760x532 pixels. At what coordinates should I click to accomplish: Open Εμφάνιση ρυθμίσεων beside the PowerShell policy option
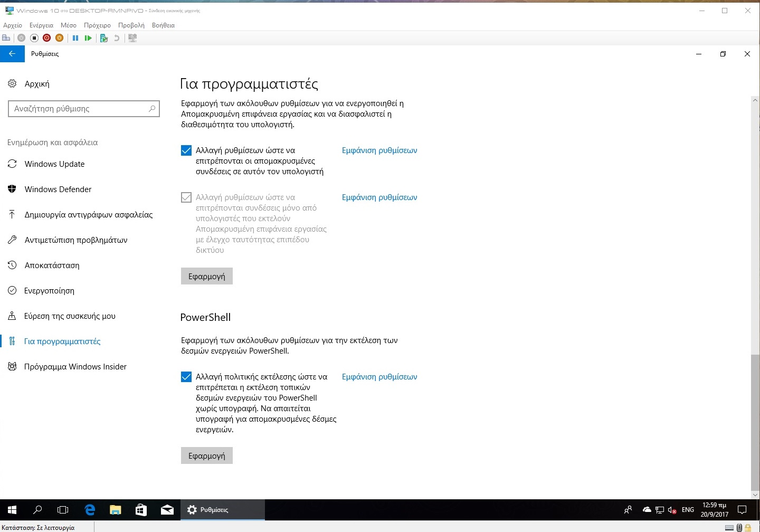(379, 377)
